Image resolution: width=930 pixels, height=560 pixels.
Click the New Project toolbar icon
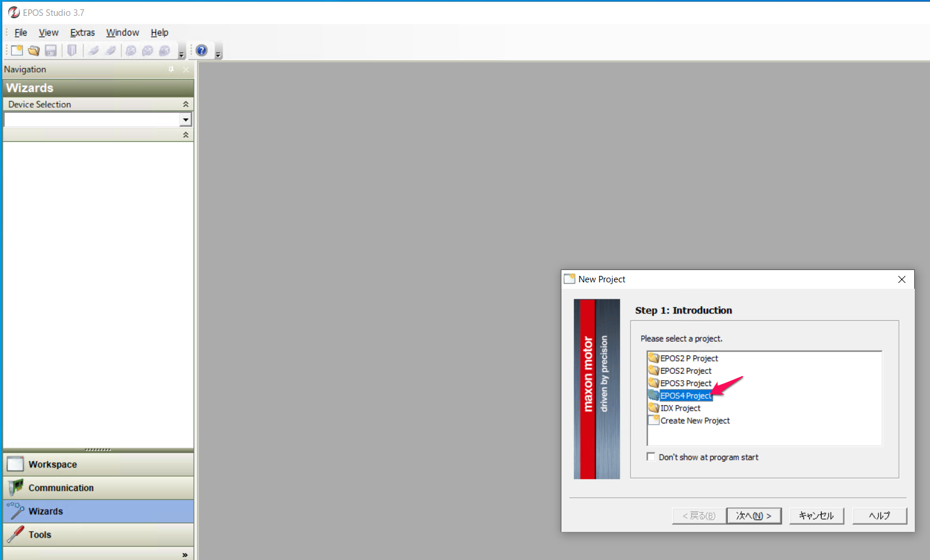coord(17,50)
